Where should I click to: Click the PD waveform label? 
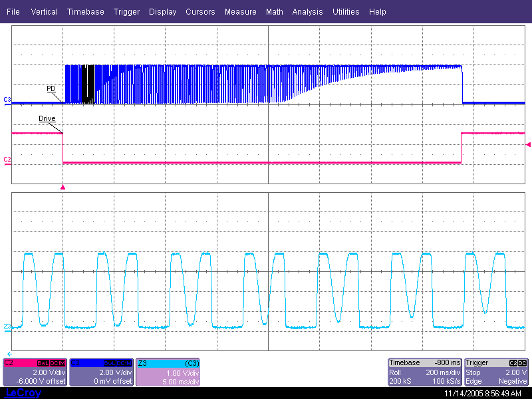(x=51, y=88)
